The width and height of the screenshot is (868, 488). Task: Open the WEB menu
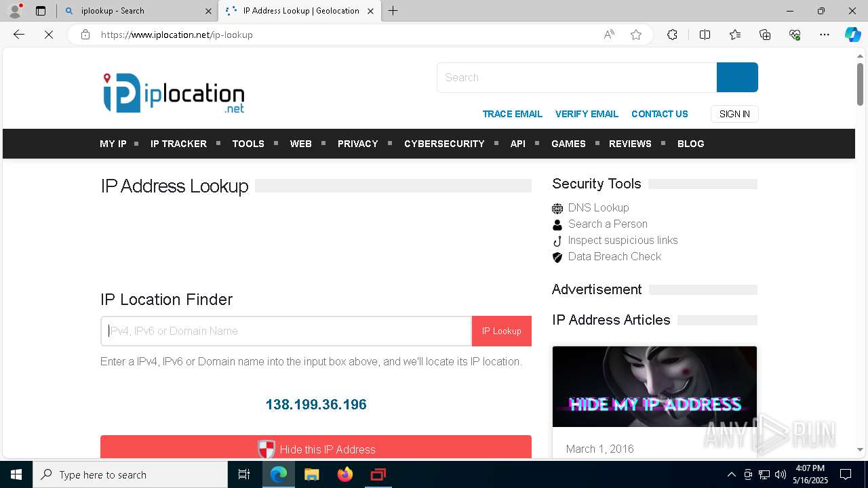tap(301, 144)
